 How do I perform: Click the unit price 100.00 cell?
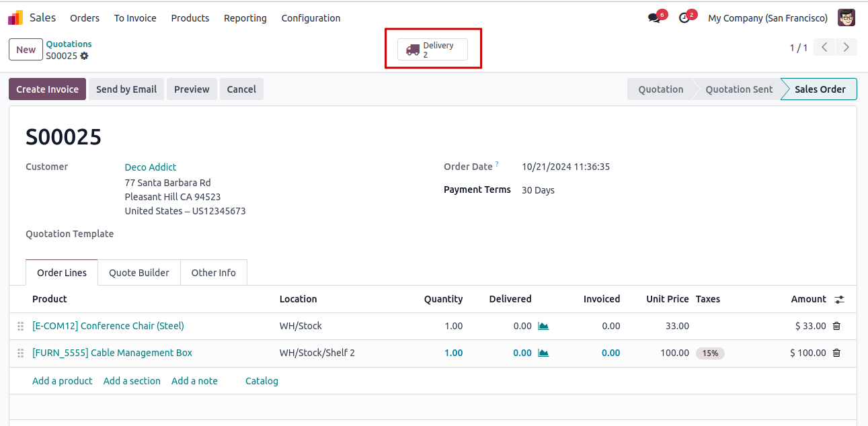point(674,353)
